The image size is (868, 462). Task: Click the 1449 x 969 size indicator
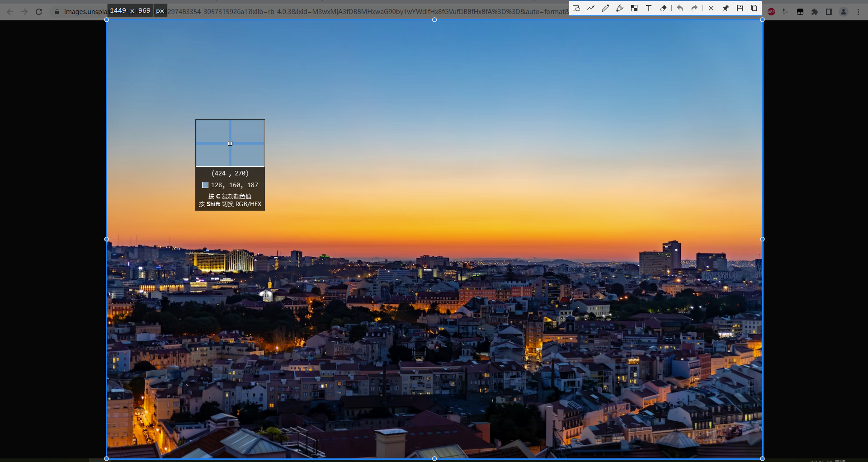[130, 10]
